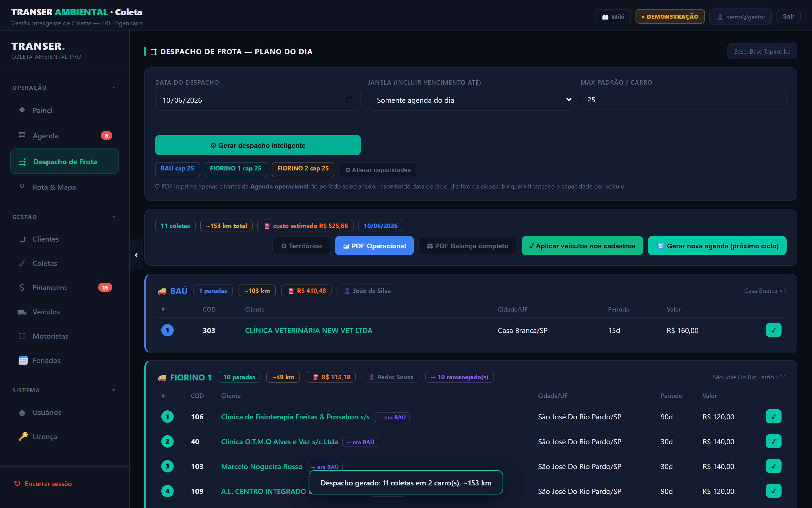Open the Janela dropdown 'Somente agenda do dia'
This screenshot has width=812, height=508.
point(470,100)
